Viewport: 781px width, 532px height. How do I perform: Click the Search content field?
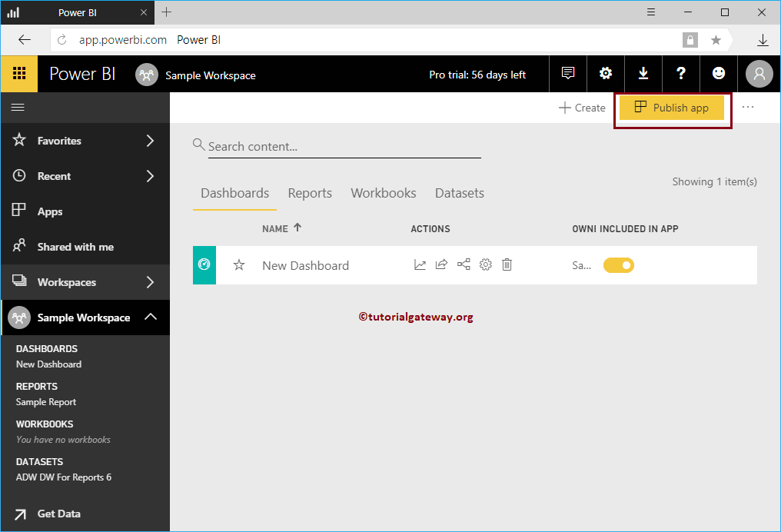pos(338,146)
